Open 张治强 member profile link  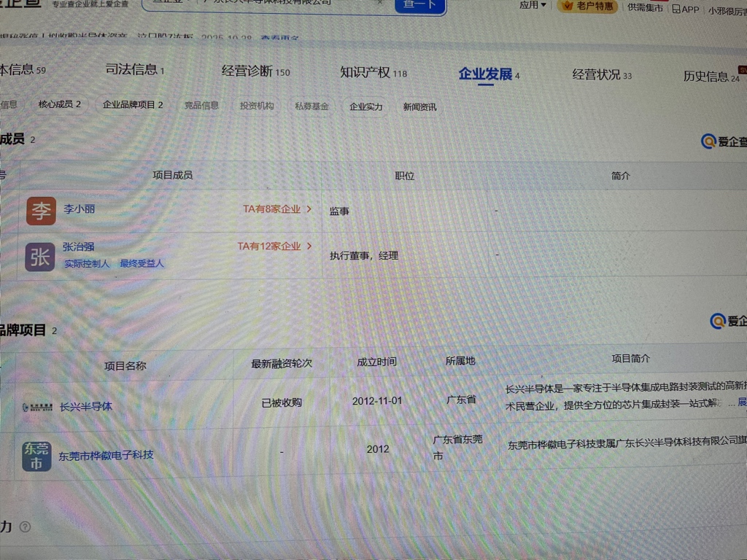[79, 246]
